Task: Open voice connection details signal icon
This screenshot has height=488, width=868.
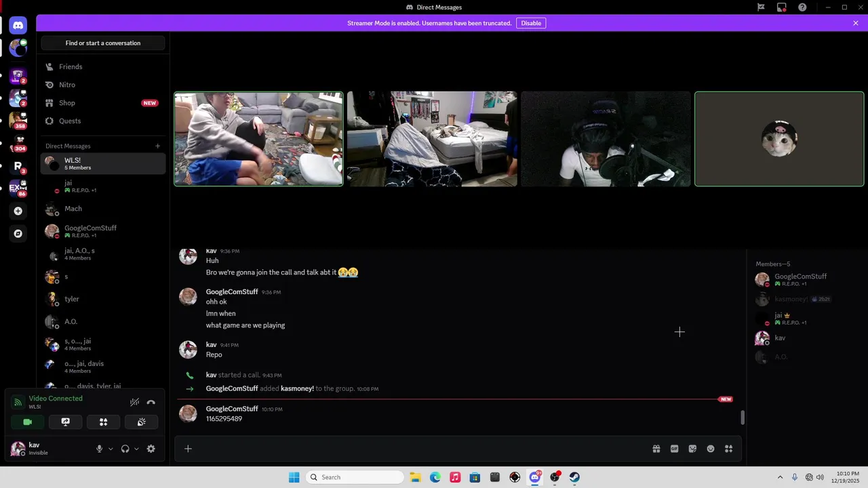Action: (18, 402)
